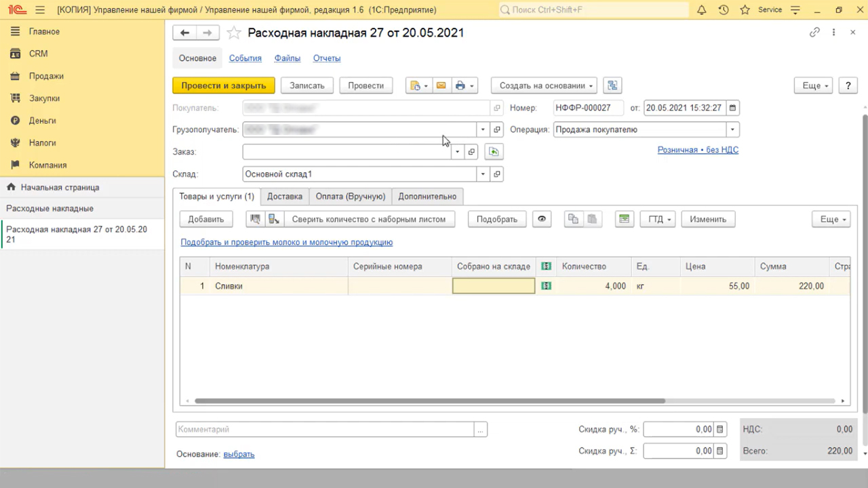
Task: Toggle the eye visibility button
Action: pyautogui.click(x=542, y=219)
